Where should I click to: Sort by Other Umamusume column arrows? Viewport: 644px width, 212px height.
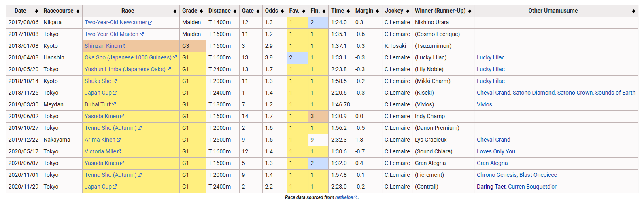point(634,11)
